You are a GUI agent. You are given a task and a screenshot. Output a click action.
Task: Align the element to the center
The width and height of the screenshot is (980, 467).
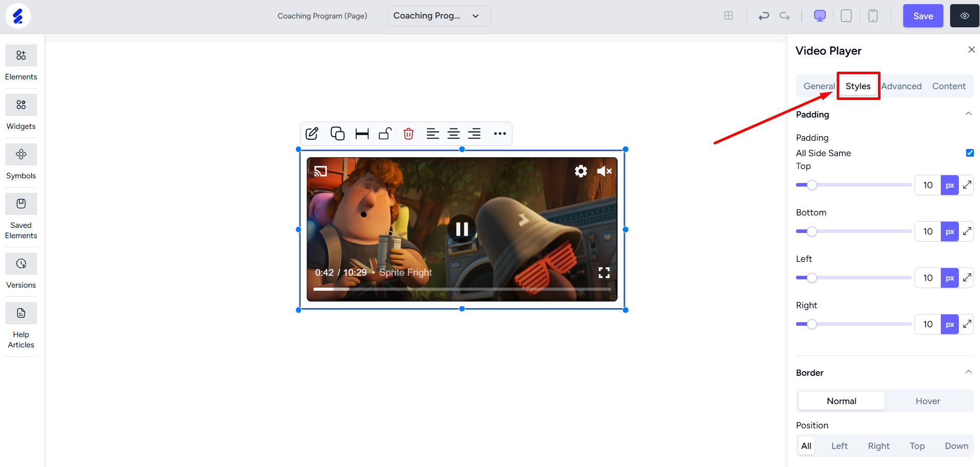tap(454, 134)
